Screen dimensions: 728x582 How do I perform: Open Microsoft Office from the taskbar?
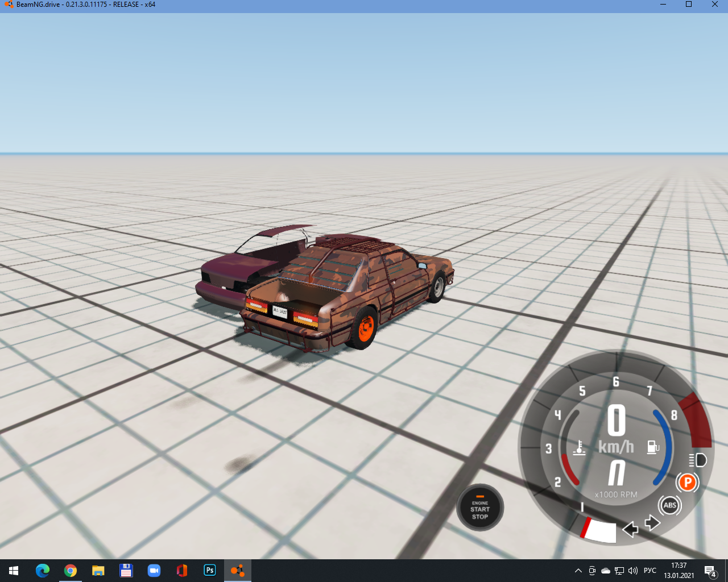tap(182, 571)
